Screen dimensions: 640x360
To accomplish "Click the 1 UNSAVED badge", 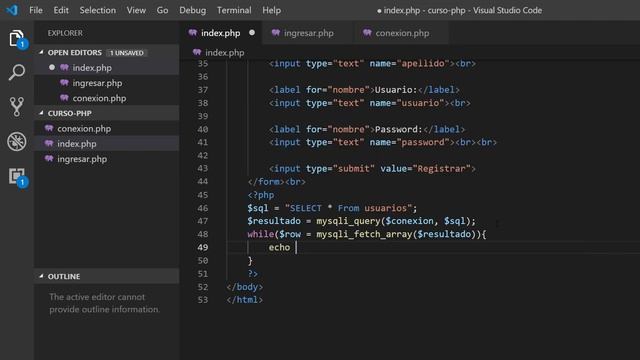I will click(127, 53).
